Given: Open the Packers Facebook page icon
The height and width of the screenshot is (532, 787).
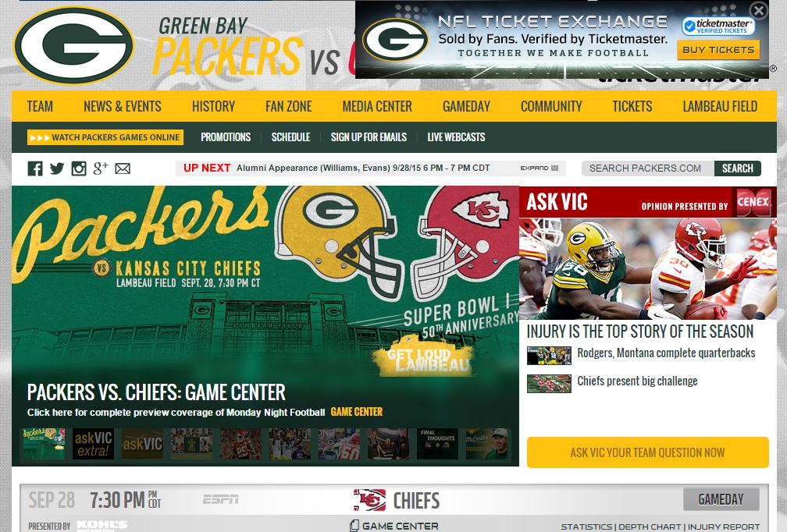Looking at the screenshot, I should pos(34,168).
